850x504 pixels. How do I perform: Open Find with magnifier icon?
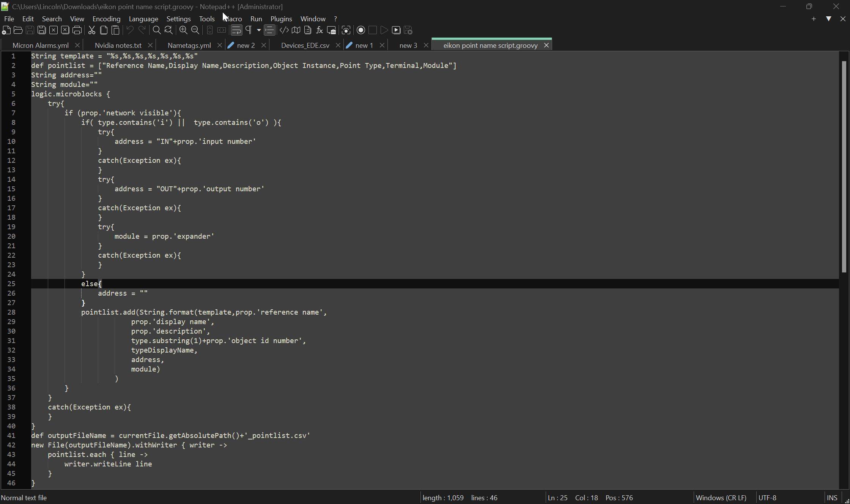click(x=156, y=30)
